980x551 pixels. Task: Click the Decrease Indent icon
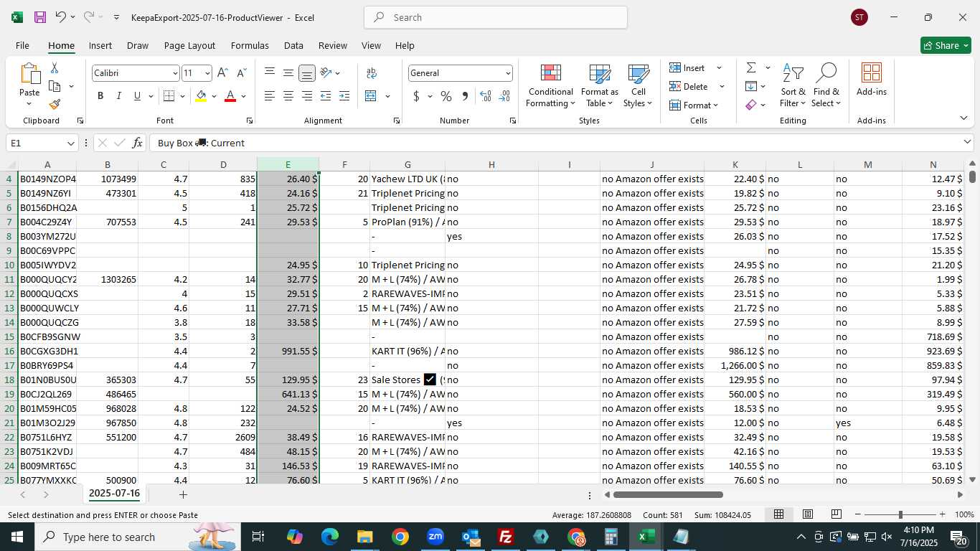pos(326,96)
